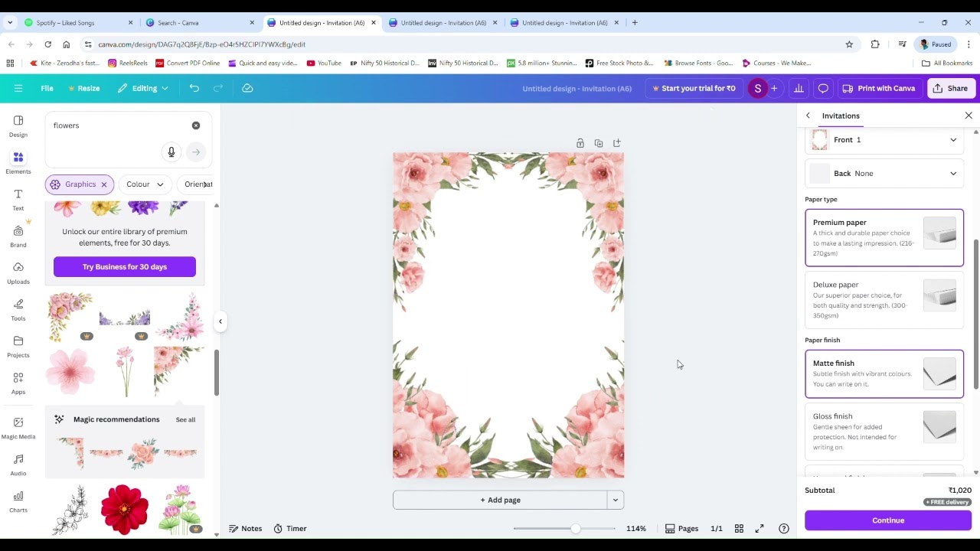Open the Apps panel
The width and height of the screenshot is (980, 551).
pyautogui.click(x=18, y=383)
